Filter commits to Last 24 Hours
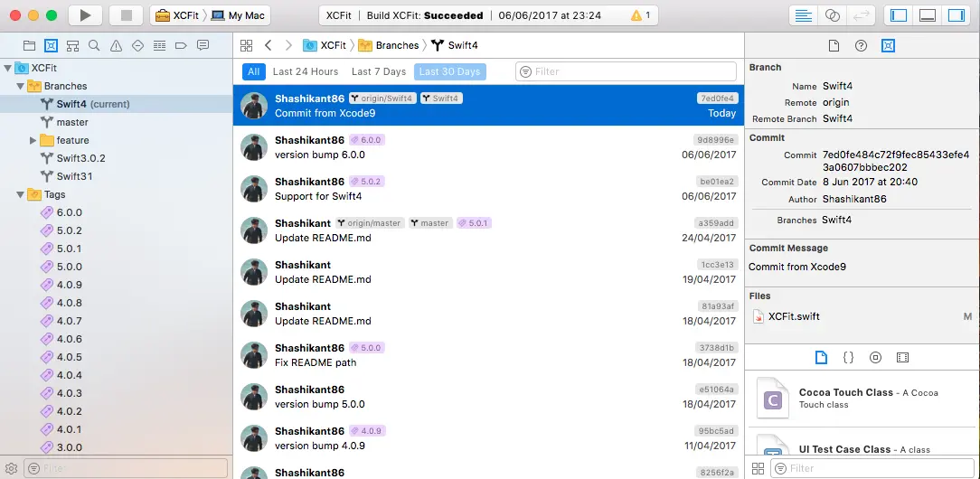The image size is (980, 479). coord(306,71)
